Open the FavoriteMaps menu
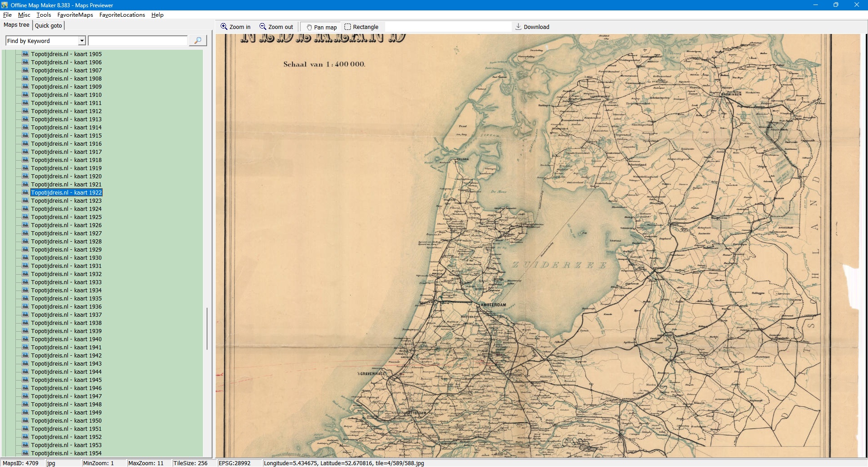 pyautogui.click(x=75, y=15)
